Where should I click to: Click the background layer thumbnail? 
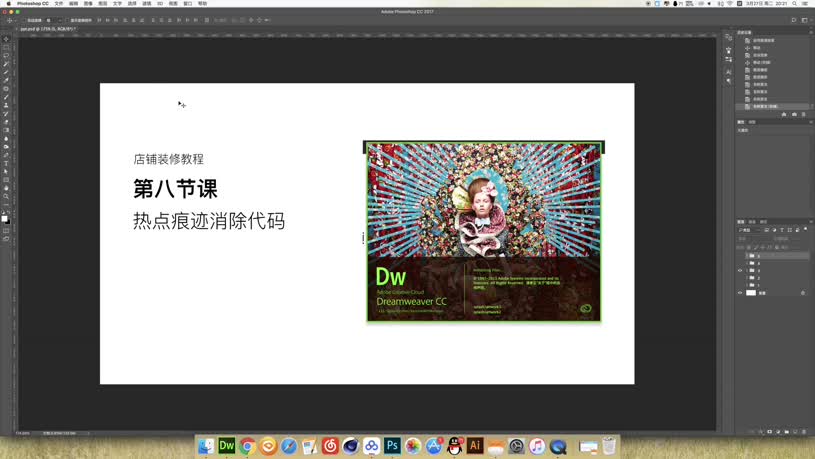pyautogui.click(x=751, y=293)
